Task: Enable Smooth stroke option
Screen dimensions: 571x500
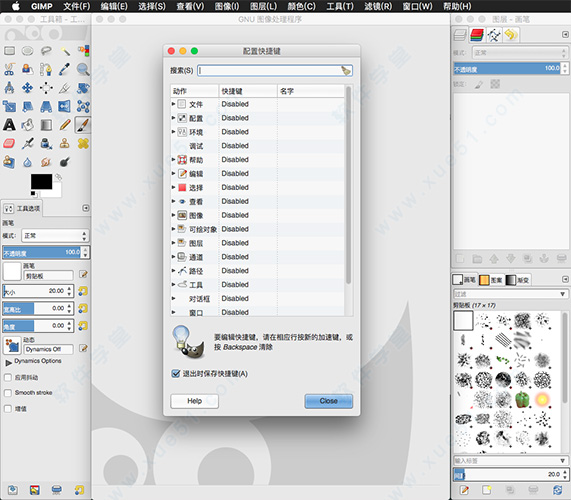Action: pos(8,393)
